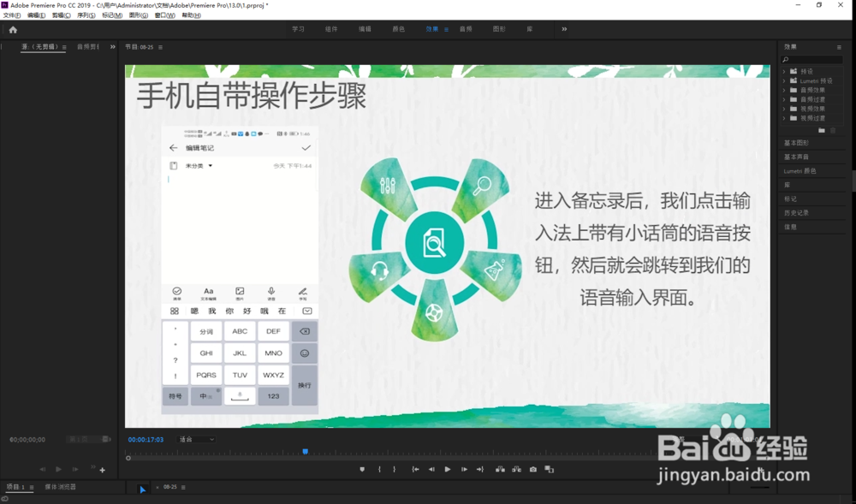Viewport: 856px width, 504px height.
Task: Click the Mark Out brace icon
Action: pyautogui.click(x=395, y=469)
